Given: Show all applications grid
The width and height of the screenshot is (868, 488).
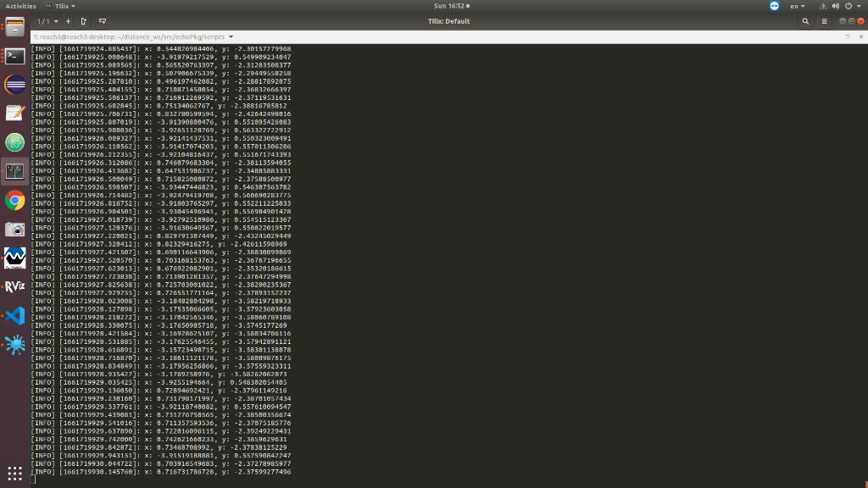Looking at the screenshot, I should pos(15,473).
